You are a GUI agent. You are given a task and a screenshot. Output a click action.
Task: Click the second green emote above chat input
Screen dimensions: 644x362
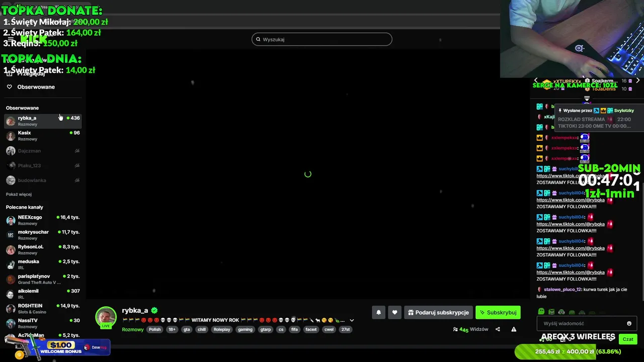tap(551, 312)
